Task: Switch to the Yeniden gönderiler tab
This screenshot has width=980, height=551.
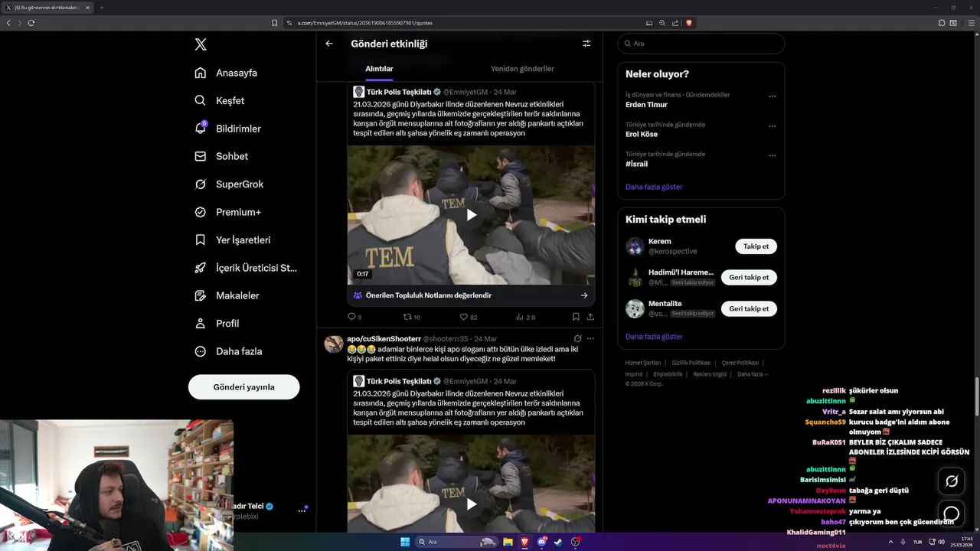Action: [x=522, y=69]
